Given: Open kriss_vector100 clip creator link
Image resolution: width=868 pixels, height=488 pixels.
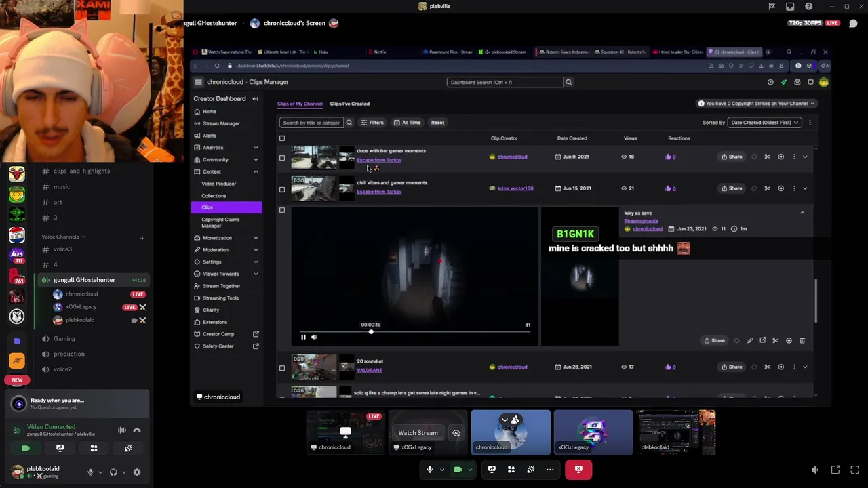Looking at the screenshot, I should [515, 188].
